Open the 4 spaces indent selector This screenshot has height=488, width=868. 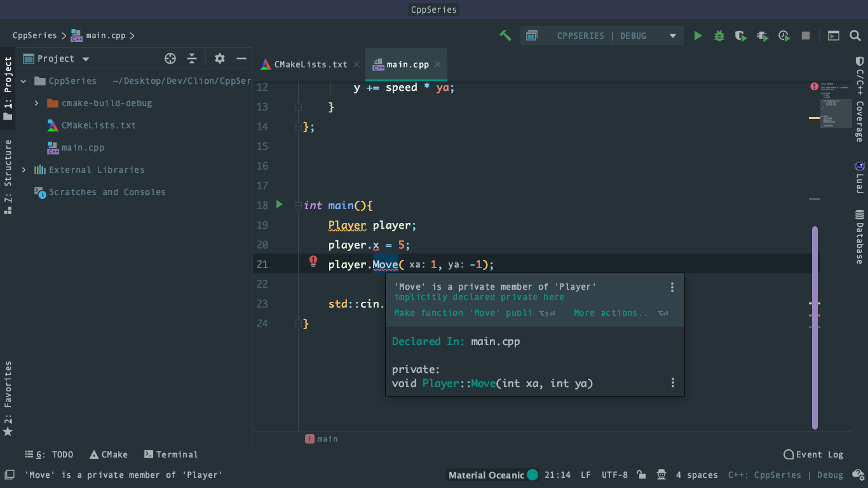pos(696,475)
